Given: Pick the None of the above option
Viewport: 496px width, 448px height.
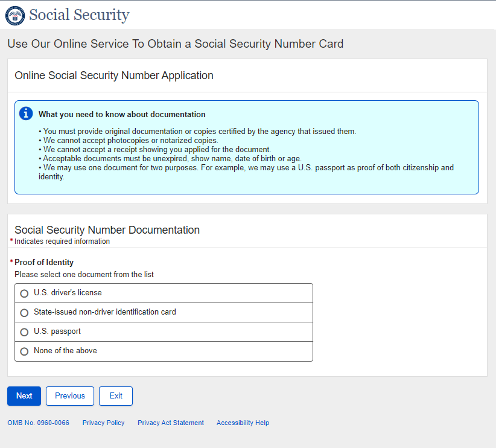Looking at the screenshot, I should click(x=24, y=351).
